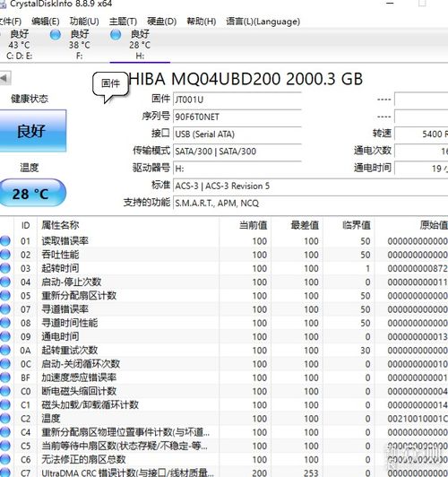Select the attribute name 加速度感应错误率

[x=79, y=377]
